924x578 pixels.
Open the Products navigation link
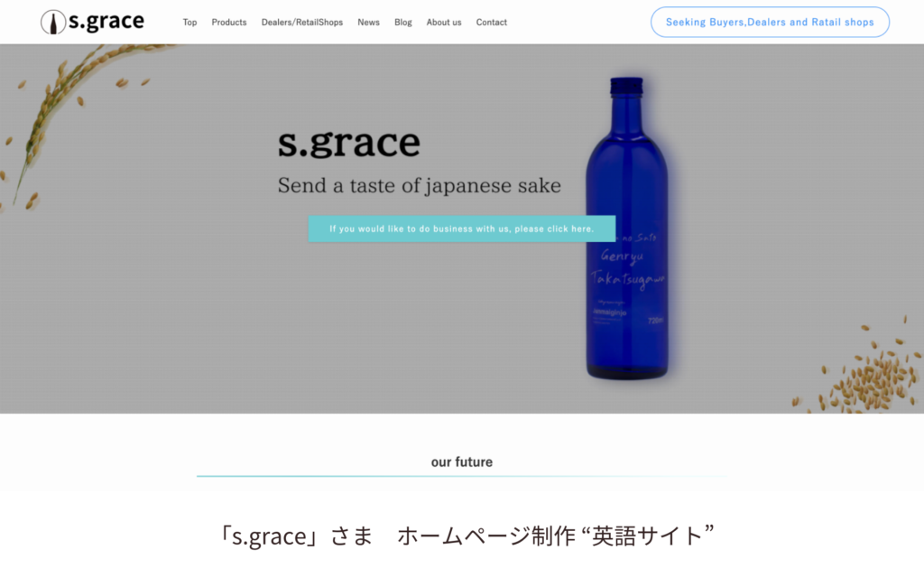[229, 23]
